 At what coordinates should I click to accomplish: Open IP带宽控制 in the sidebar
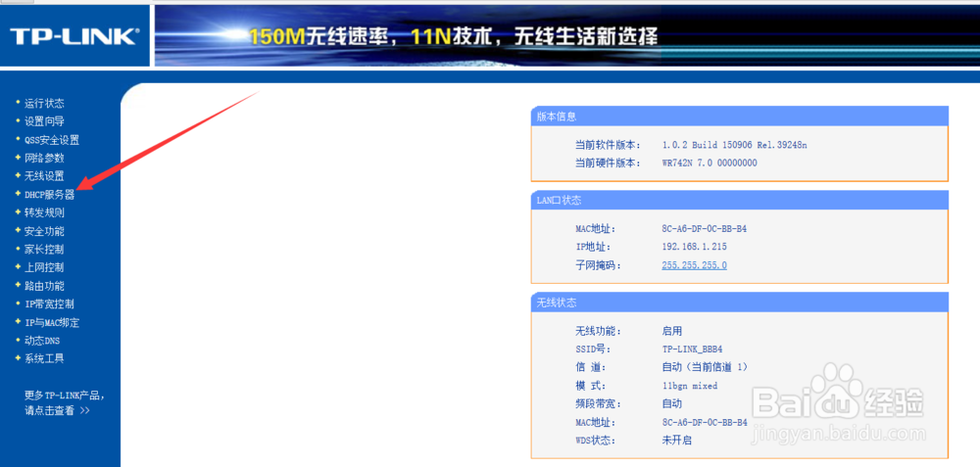tap(49, 304)
